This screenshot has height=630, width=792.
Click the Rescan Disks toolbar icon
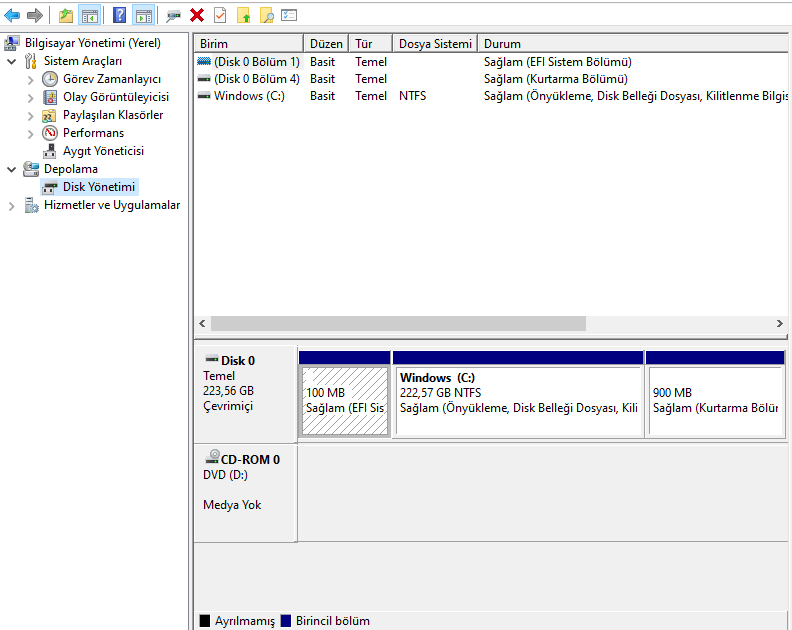pos(173,16)
